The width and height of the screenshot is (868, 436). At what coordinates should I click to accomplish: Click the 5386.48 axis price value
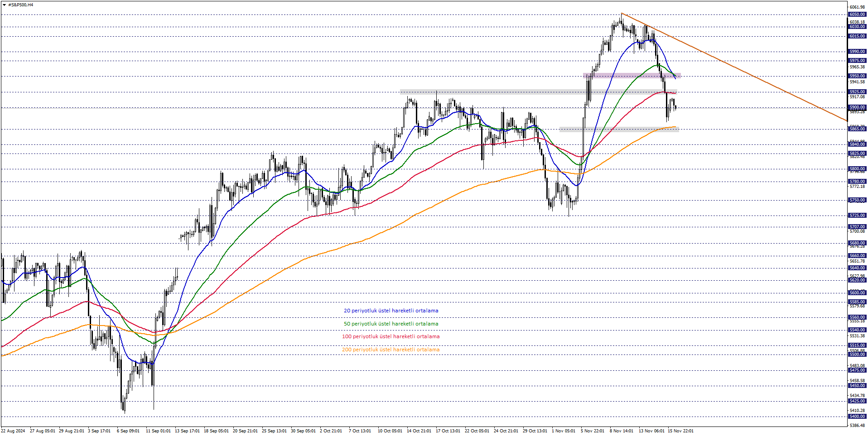point(858,426)
